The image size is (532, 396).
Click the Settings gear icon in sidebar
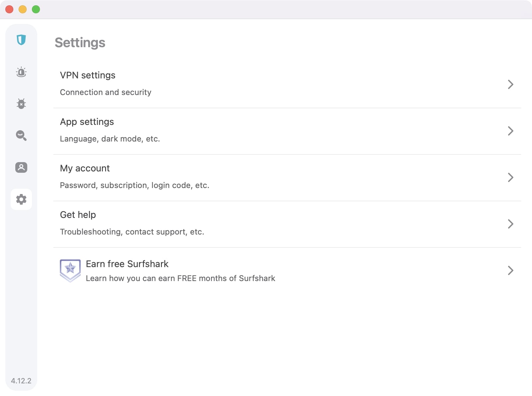[21, 200]
